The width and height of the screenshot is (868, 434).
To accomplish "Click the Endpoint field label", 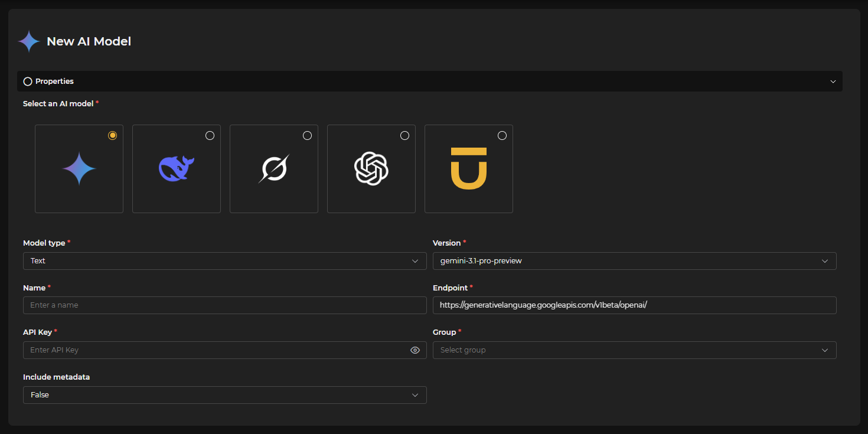I will coord(450,288).
